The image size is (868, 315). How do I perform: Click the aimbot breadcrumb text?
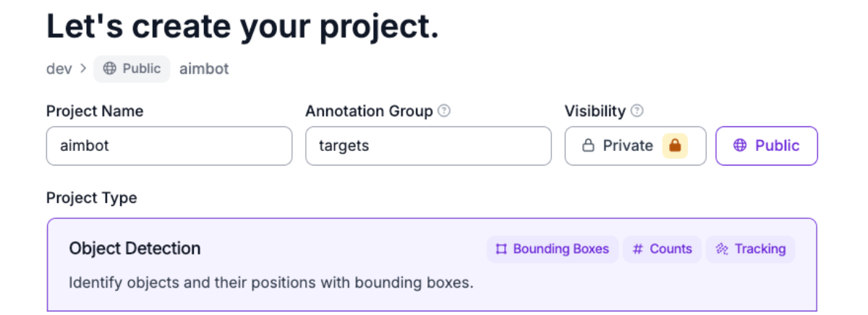204,69
